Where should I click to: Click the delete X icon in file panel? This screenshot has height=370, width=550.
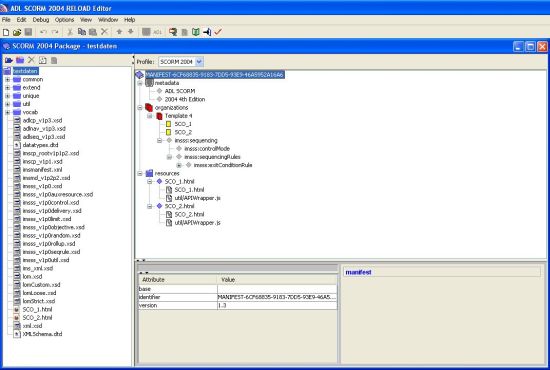point(31,60)
